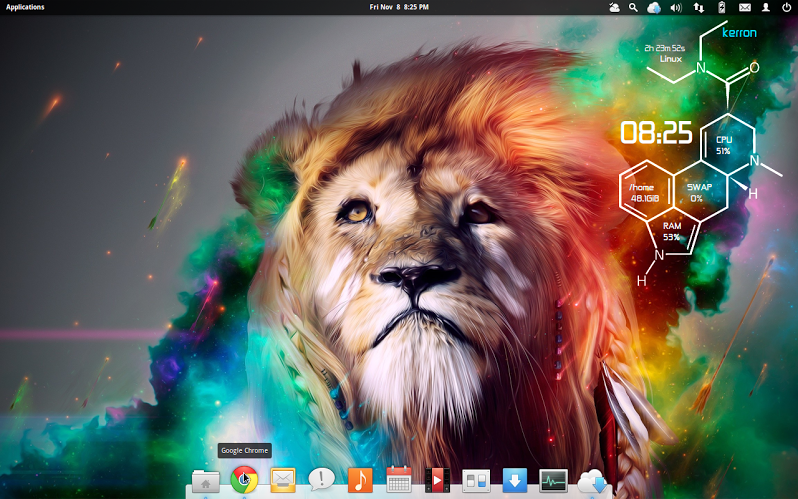Open the Calendar app from the dock
This screenshot has height=499, width=798.
(398, 480)
